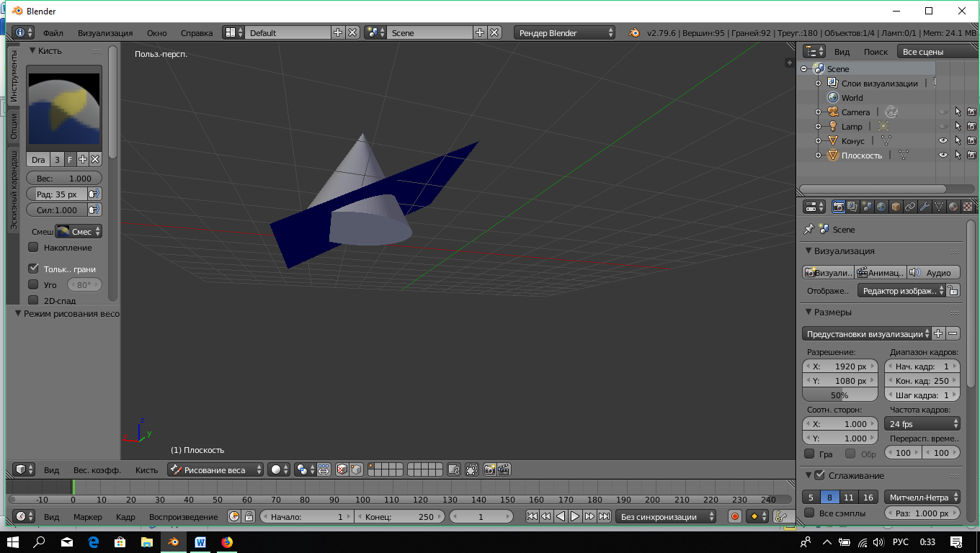Select 16 anti-aliasing samples

pyautogui.click(x=868, y=497)
